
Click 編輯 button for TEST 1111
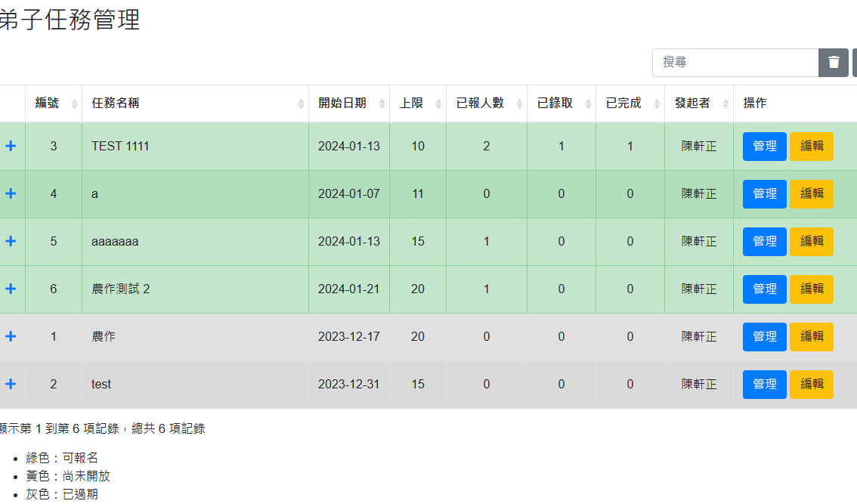point(811,147)
